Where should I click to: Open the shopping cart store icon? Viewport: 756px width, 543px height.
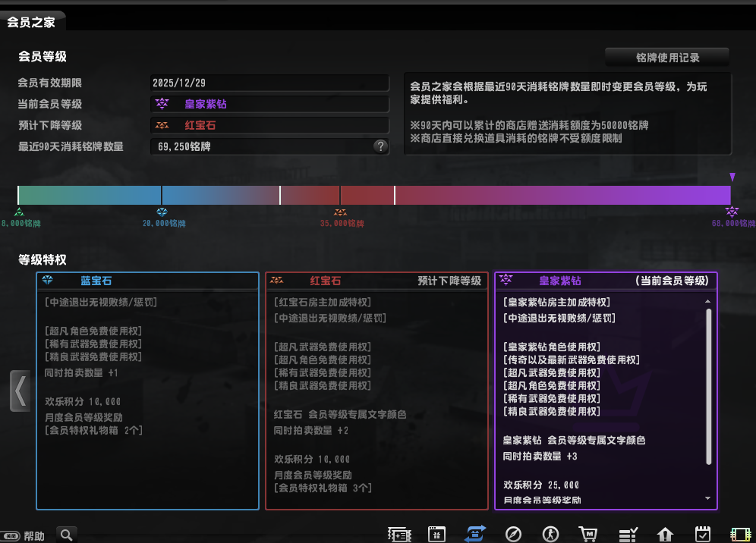(x=588, y=535)
